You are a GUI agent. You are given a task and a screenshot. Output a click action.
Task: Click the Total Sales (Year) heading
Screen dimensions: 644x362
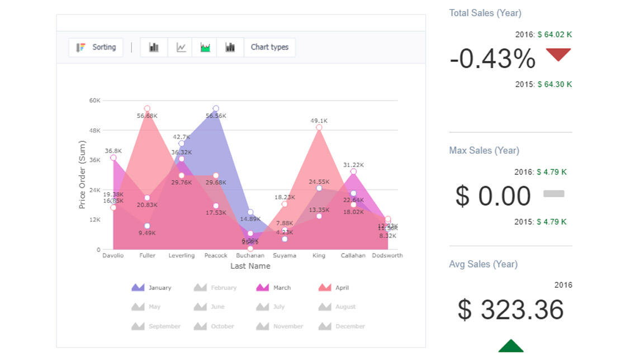pos(485,13)
